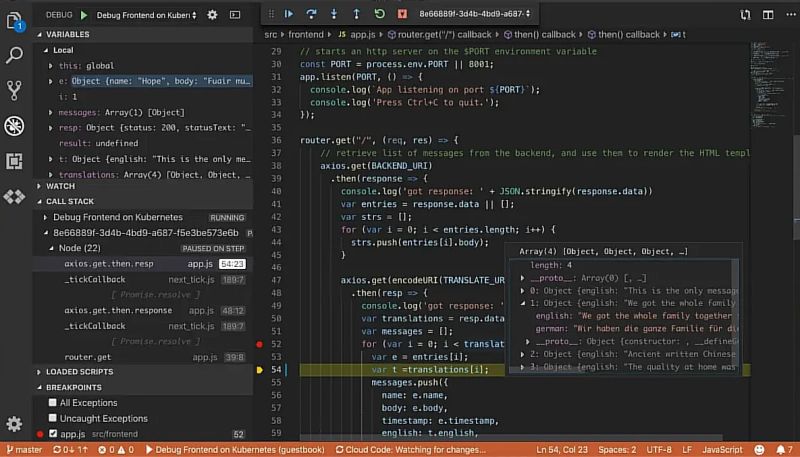Image resolution: width=800 pixels, height=457 pixels.
Task: Select the router.get stack frame
Action: 143,357
